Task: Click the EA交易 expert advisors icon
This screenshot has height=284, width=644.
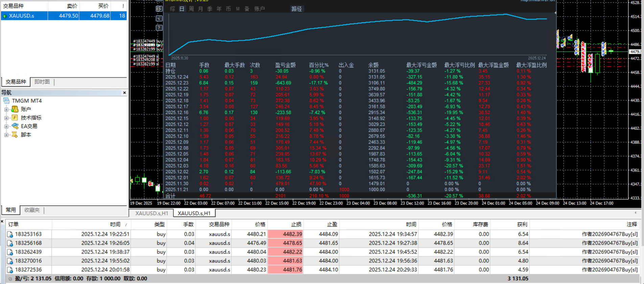Action: 15,126
